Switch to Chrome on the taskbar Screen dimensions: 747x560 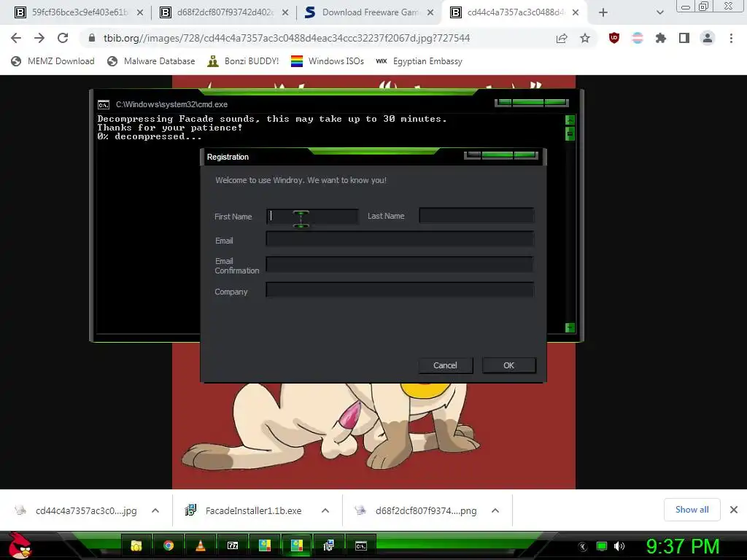click(169, 545)
